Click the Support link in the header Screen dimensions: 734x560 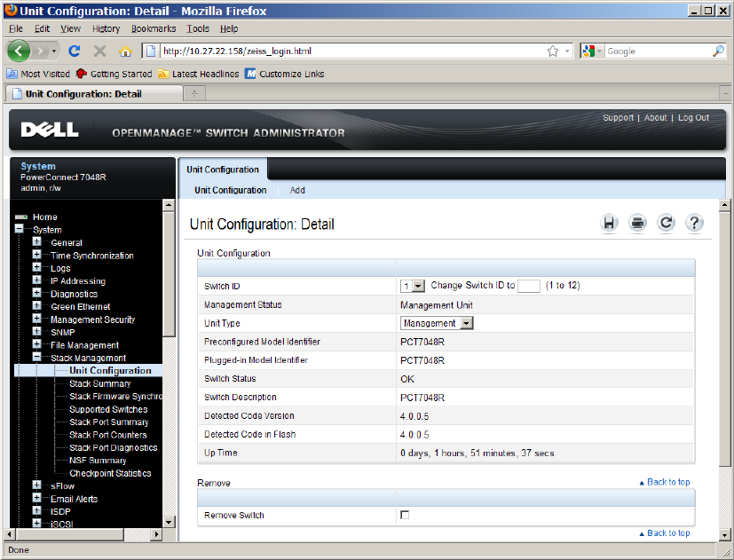coord(618,117)
